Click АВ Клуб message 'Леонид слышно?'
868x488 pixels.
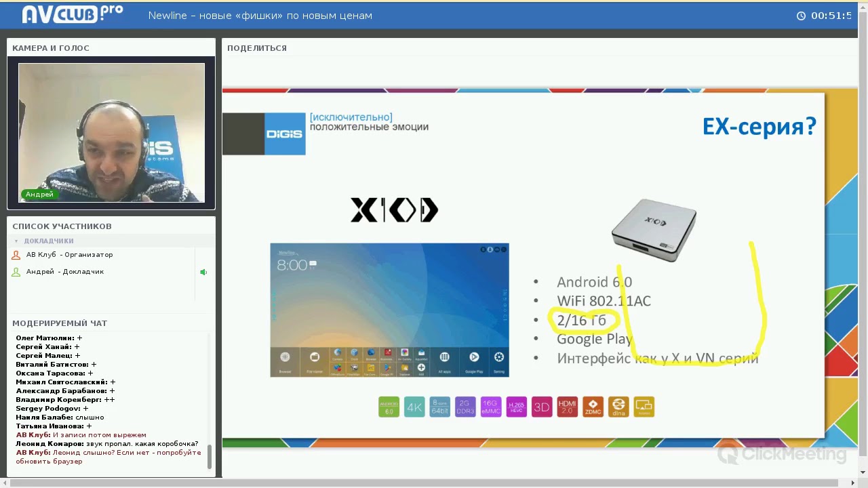click(x=108, y=457)
